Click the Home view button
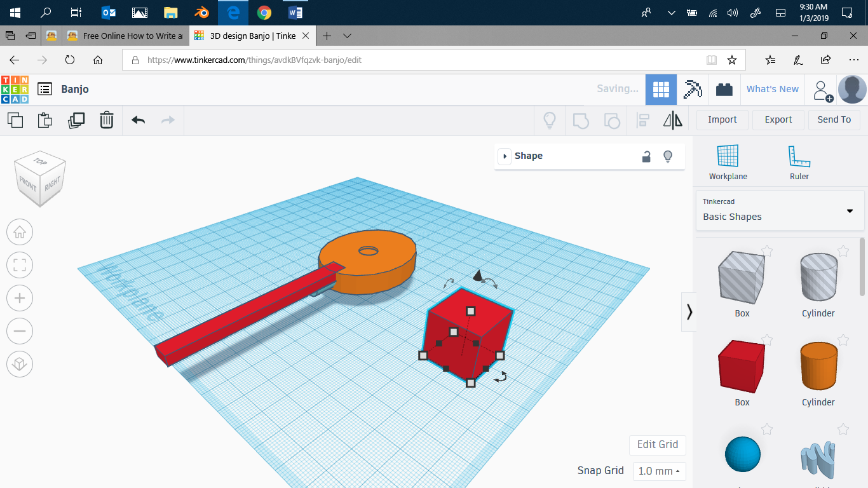 20,232
